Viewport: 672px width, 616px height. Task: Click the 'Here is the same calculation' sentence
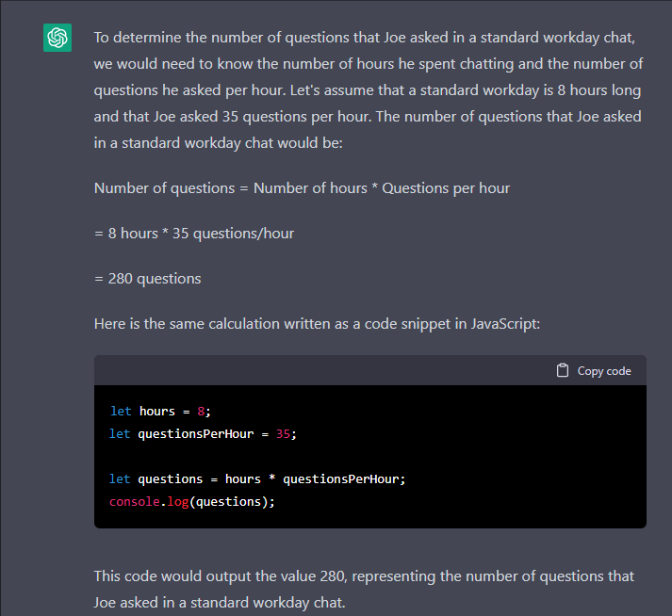point(317,324)
